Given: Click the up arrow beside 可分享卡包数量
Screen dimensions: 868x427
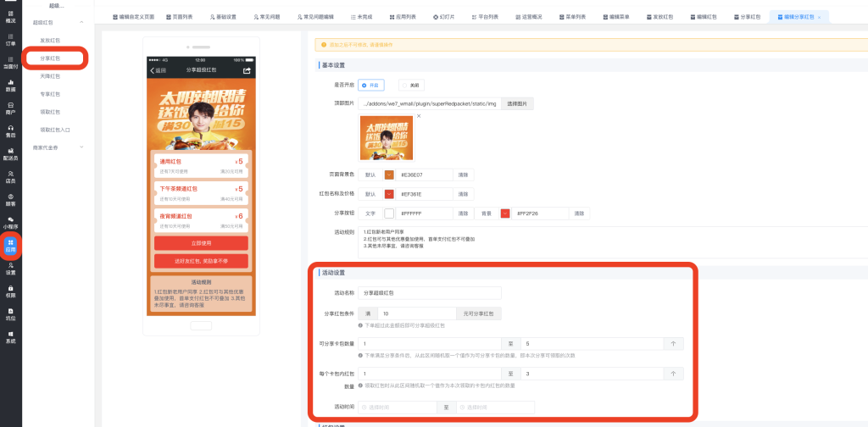Looking at the screenshot, I should (673, 344).
